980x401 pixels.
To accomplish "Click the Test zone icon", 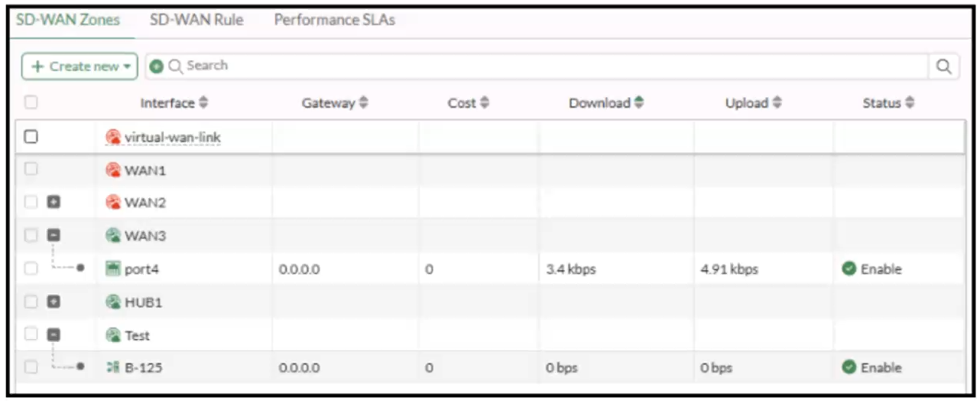I will click(113, 335).
